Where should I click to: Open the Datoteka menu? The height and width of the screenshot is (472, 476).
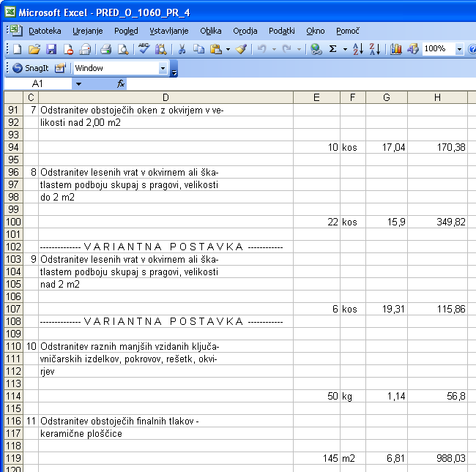45,31
